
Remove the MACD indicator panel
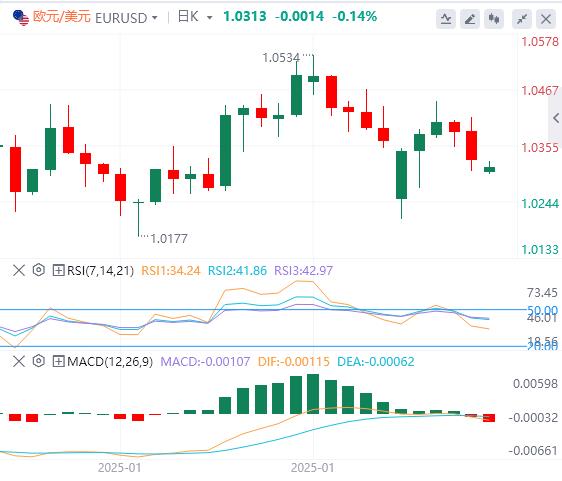pos(19,361)
